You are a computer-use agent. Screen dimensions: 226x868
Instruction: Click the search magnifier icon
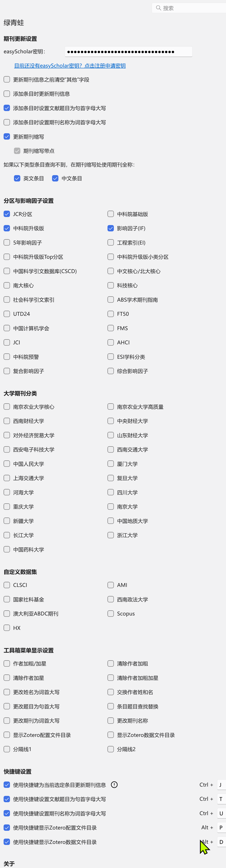(158, 8)
